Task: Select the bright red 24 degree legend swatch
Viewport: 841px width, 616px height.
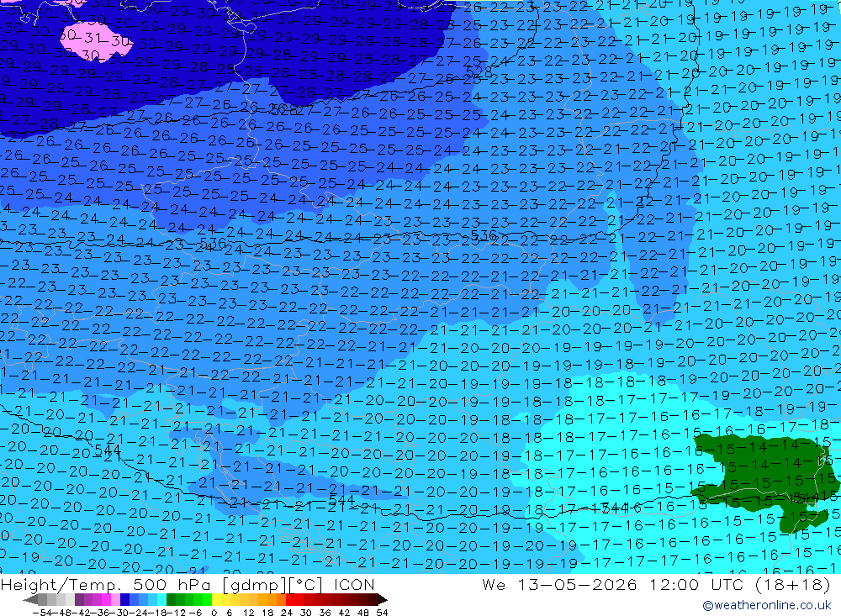Action: pos(290,599)
